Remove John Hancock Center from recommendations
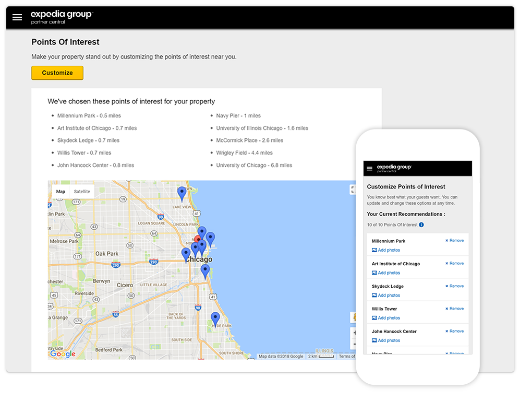Viewport: 532px width, 401px height. 454,331
